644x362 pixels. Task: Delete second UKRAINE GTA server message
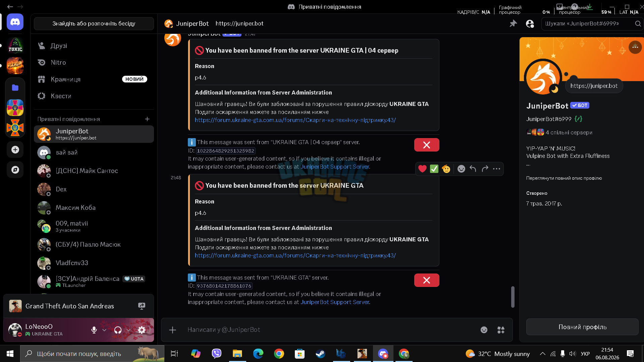(427, 280)
